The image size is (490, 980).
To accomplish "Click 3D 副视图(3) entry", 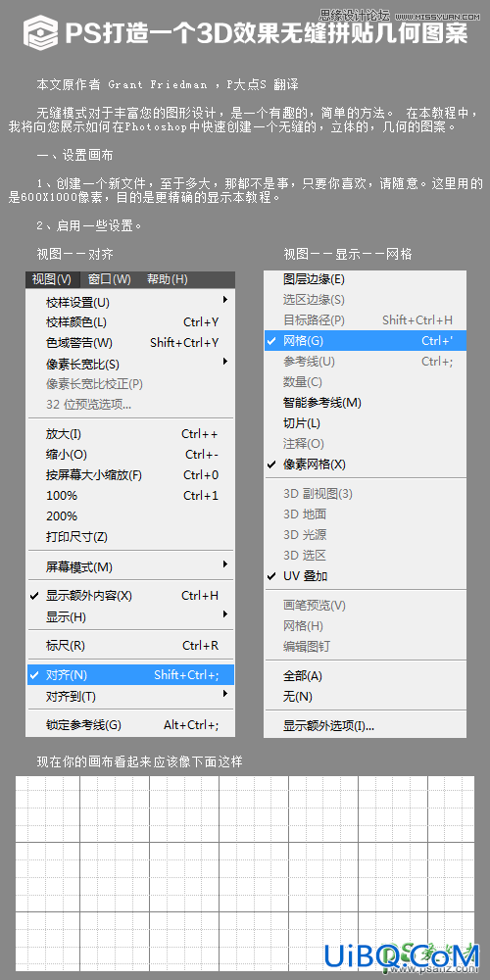I will 366,494.
